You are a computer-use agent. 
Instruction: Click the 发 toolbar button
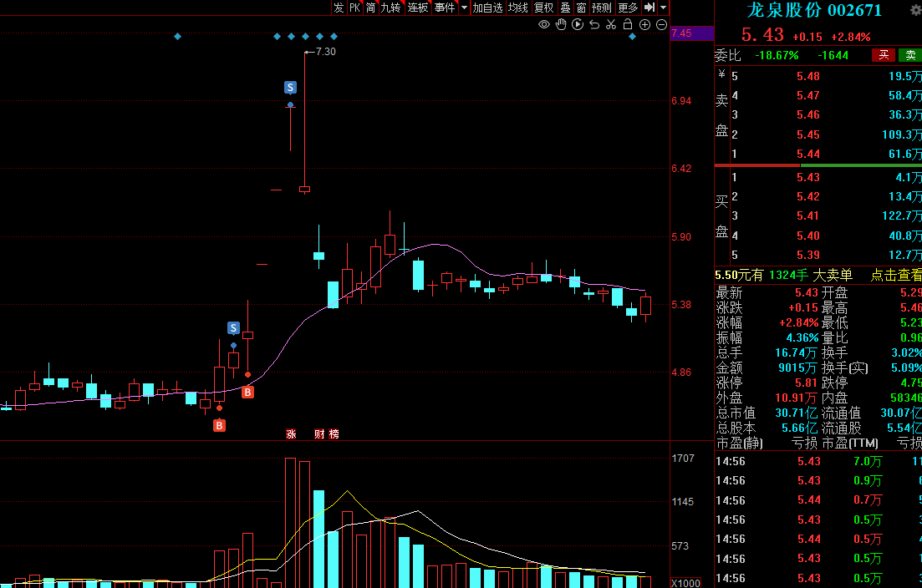[338, 7]
